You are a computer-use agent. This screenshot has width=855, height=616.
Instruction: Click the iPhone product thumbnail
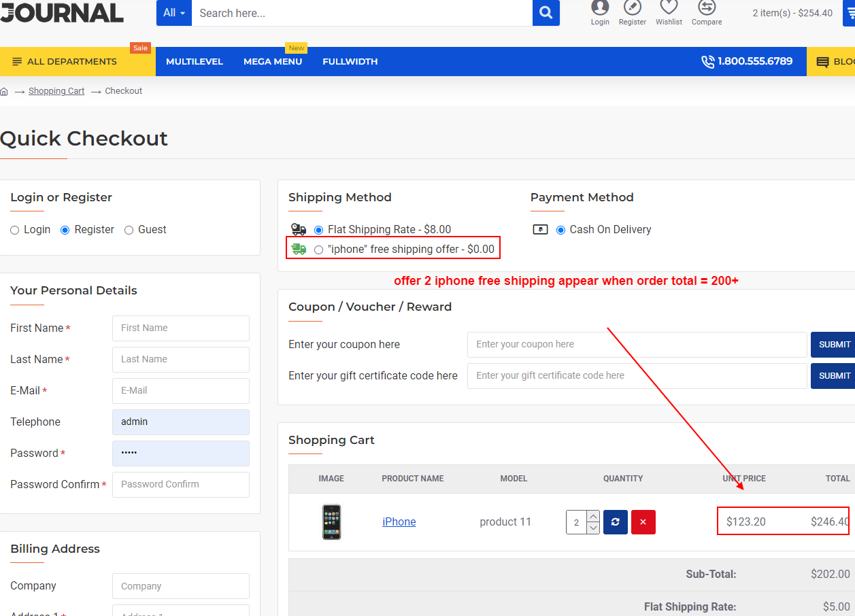pyautogui.click(x=331, y=522)
